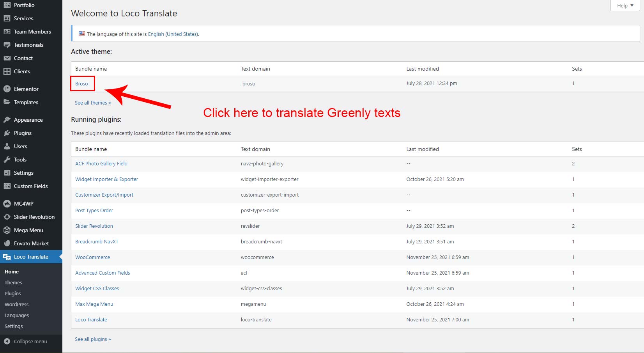Click the See all plugins link

93,339
